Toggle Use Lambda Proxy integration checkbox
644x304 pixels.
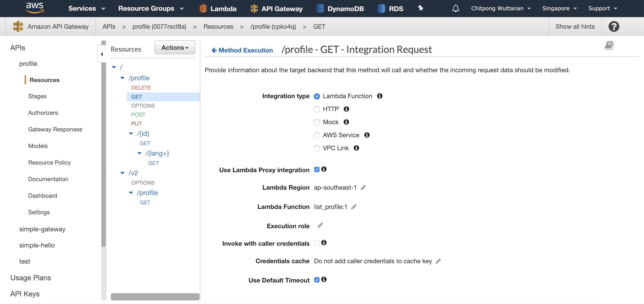point(317,169)
